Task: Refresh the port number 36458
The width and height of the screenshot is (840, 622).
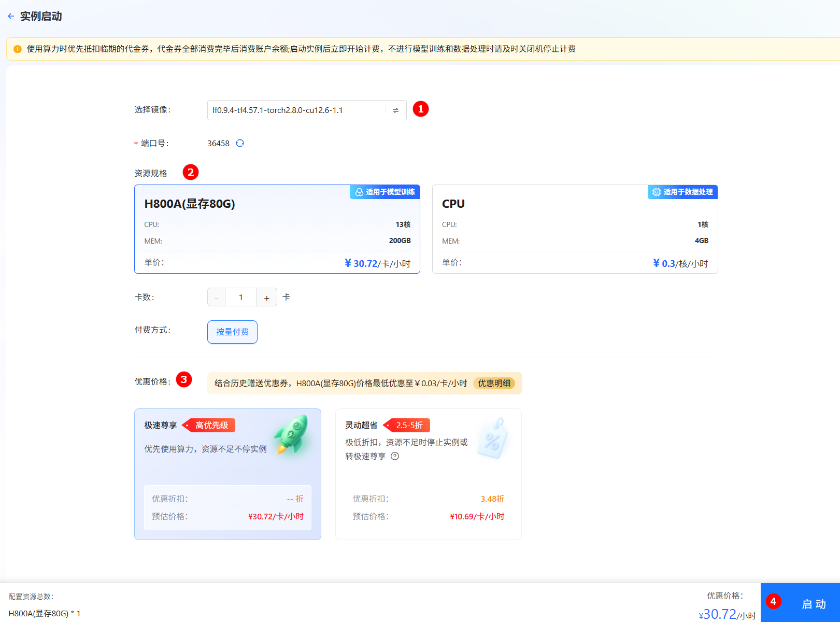Action: tap(240, 143)
